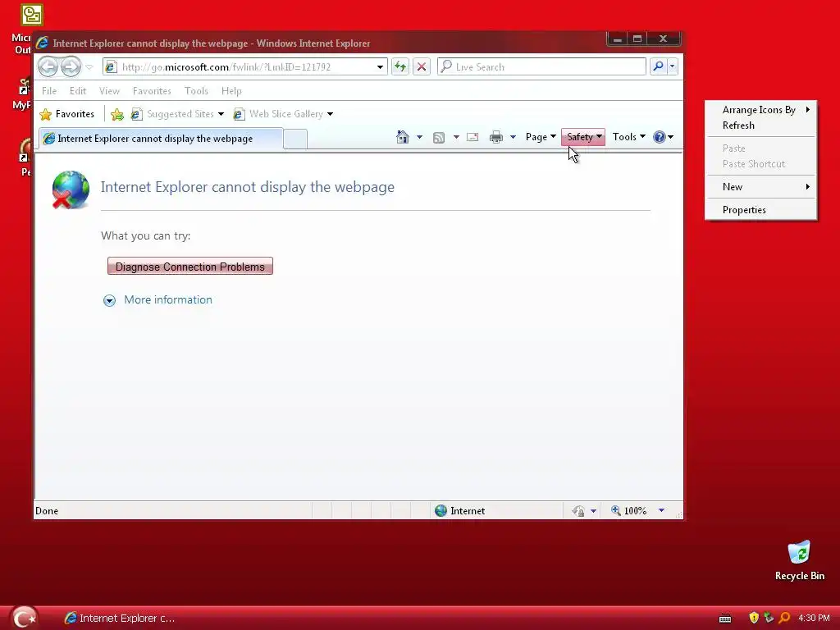840x630 pixels.
Task: Click the Internet Explorer taskbar button
Action: pos(120,619)
